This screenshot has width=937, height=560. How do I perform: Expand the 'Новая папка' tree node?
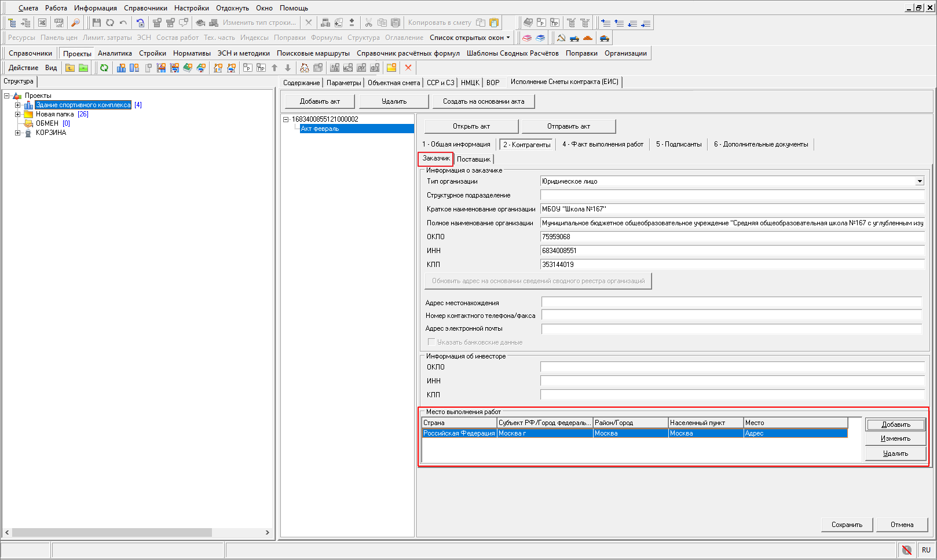click(x=17, y=114)
